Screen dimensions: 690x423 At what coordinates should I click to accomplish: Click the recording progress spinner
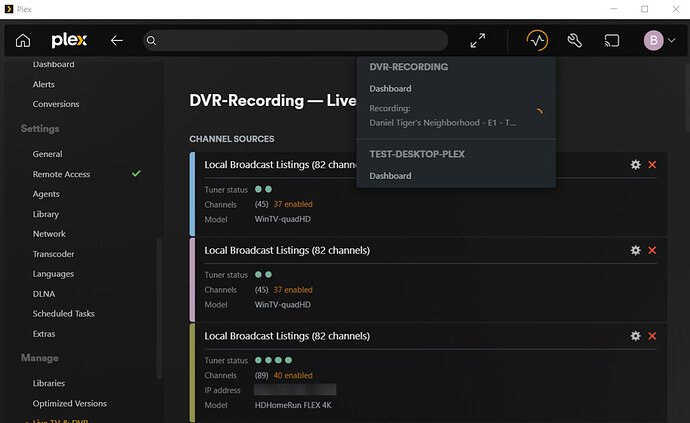tap(539, 112)
